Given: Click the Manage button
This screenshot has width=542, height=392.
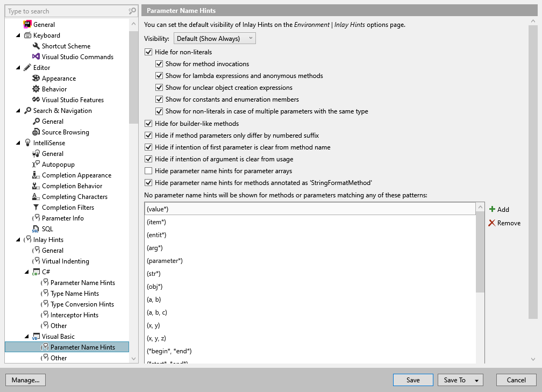Looking at the screenshot, I should [x=25, y=380].
